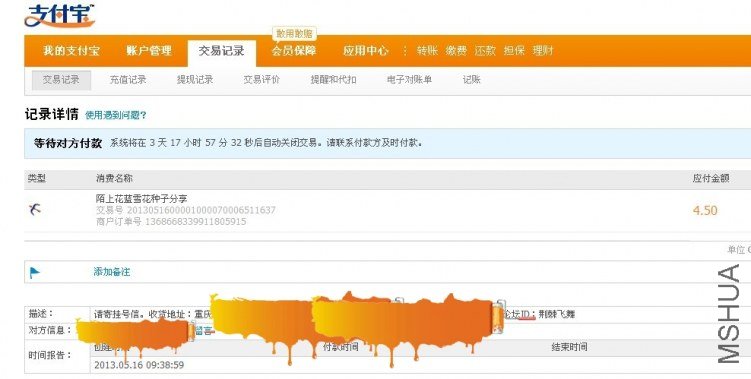The height and width of the screenshot is (379, 751).
Task: Open the 记账 sub-navigation item
Action: (x=472, y=80)
